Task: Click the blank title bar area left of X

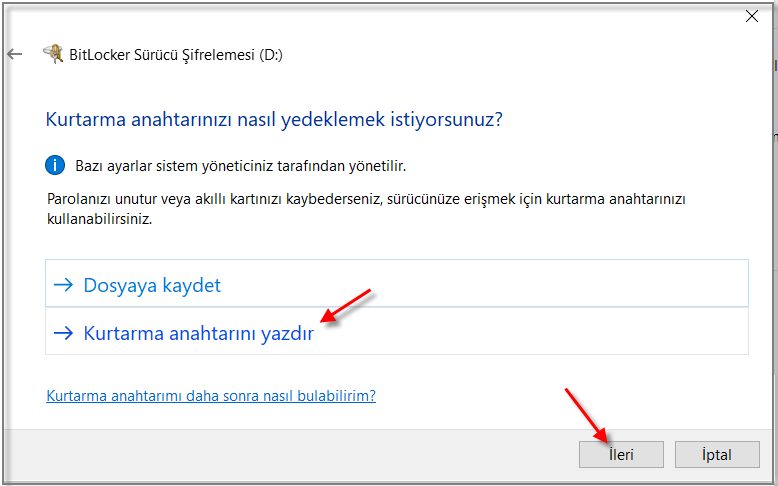Action: [400, 16]
